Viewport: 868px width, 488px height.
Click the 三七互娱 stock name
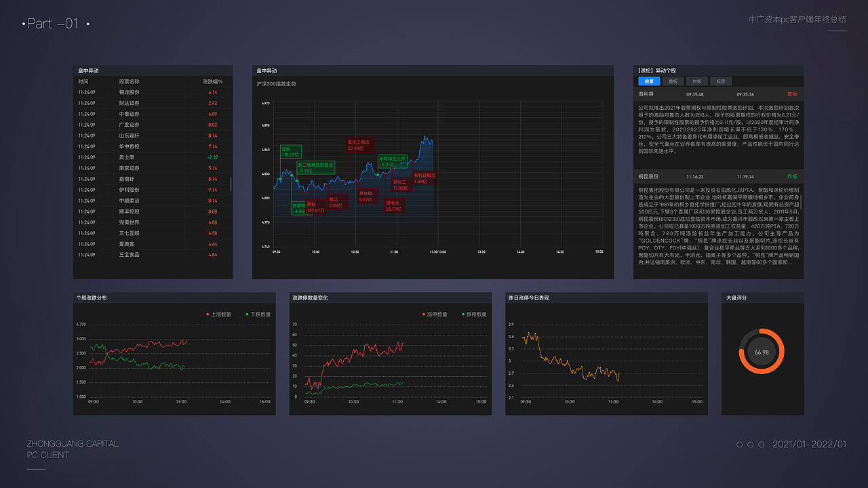pyautogui.click(x=129, y=233)
